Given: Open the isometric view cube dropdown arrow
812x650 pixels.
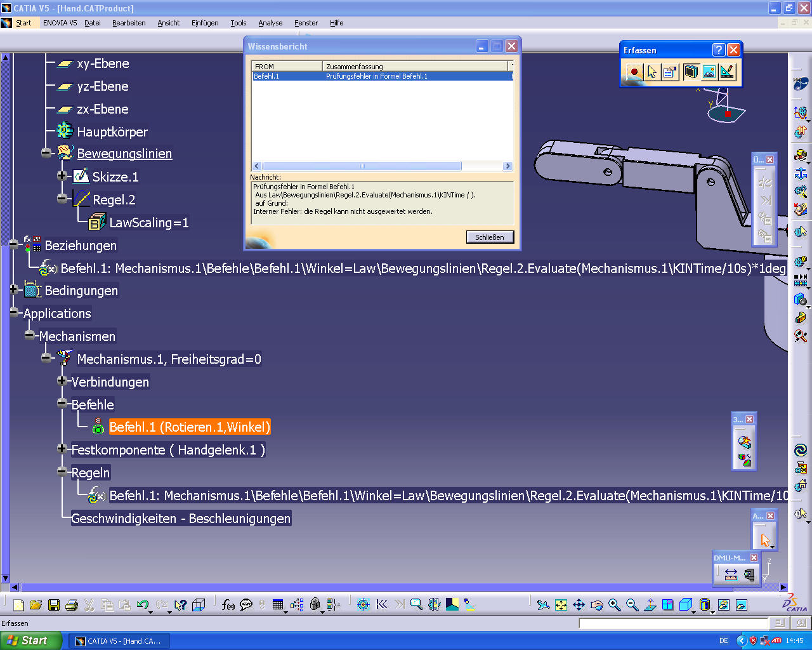Looking at the screenshot, I should [x=693, y=612].
